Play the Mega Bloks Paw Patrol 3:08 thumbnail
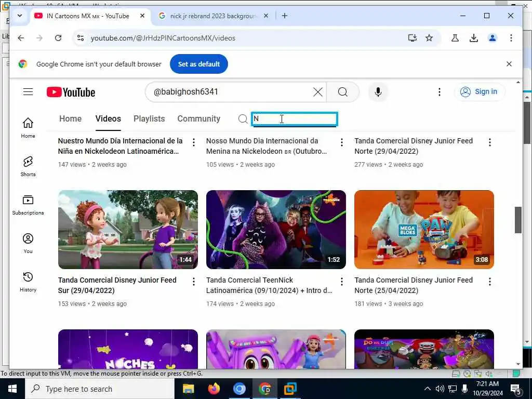Viewport: 532px width, 399px height. 424,229
